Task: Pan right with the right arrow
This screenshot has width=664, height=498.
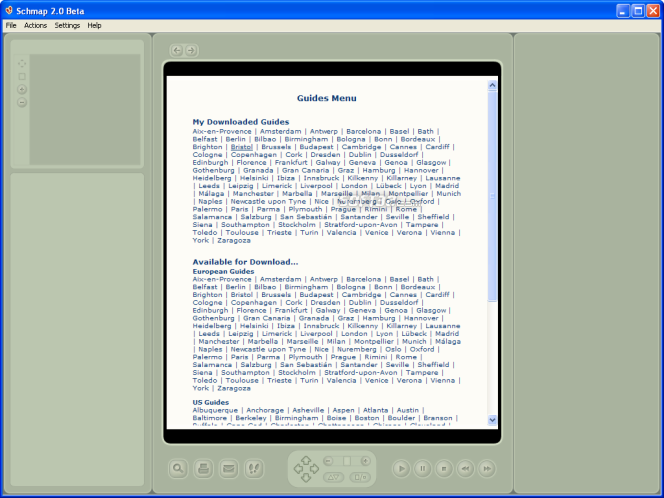Action: point(314,469)
